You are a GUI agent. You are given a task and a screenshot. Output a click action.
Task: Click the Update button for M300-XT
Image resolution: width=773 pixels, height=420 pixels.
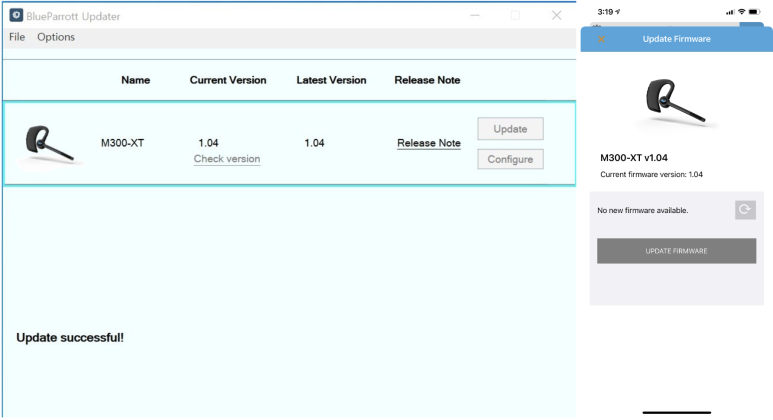pos(510,129)
